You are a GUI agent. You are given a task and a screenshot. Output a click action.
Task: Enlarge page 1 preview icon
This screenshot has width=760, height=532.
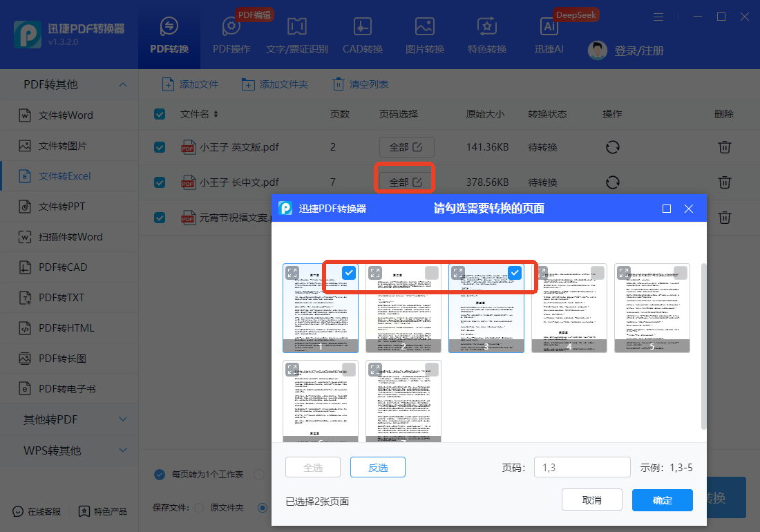[x=292, y=273]
